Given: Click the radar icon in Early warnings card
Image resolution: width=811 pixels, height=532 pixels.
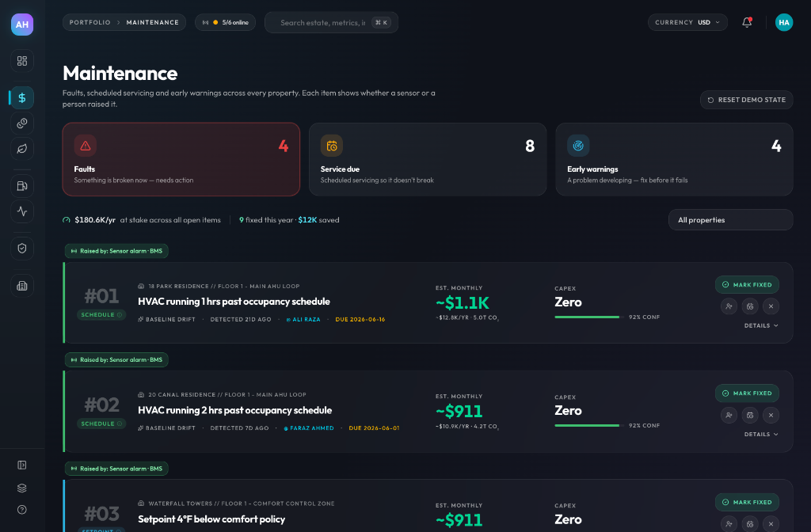Looking at the screenshot, I should tap(578, 146).
